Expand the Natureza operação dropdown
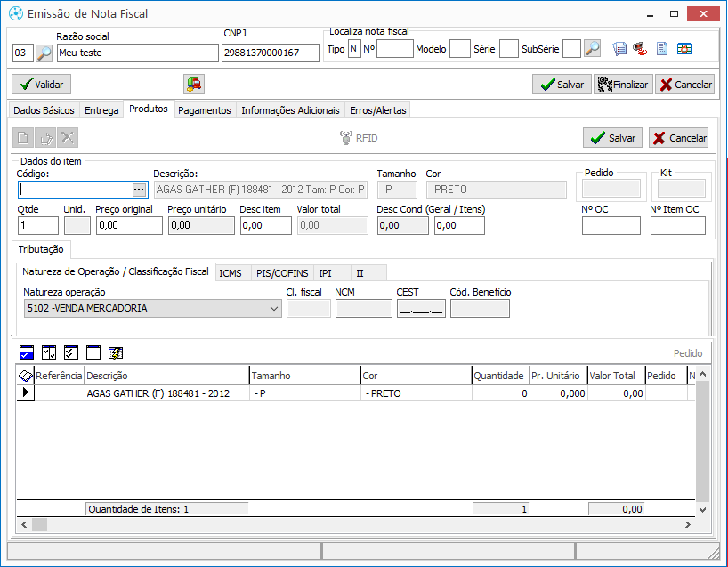This screenshot has height=567, width=728. coord(274,308)
